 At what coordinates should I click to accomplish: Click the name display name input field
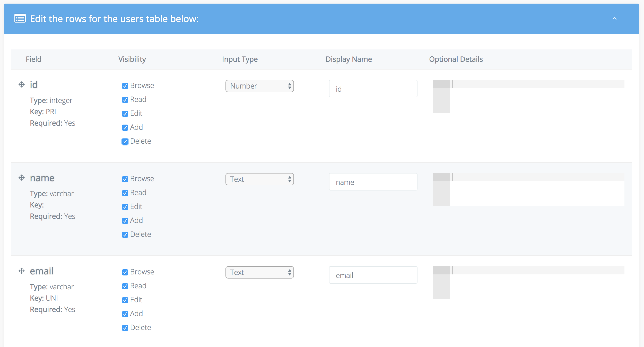pos(373,182)
